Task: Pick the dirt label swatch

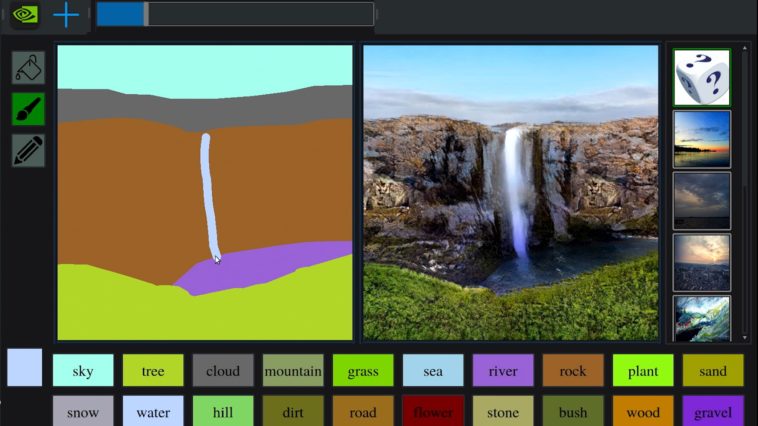Action: coord(293,411)
